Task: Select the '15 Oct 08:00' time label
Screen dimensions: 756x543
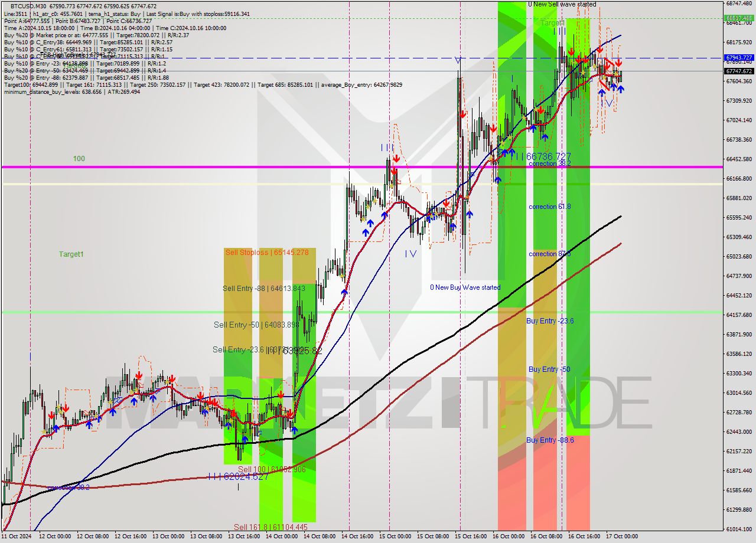Action: (432, 537)
